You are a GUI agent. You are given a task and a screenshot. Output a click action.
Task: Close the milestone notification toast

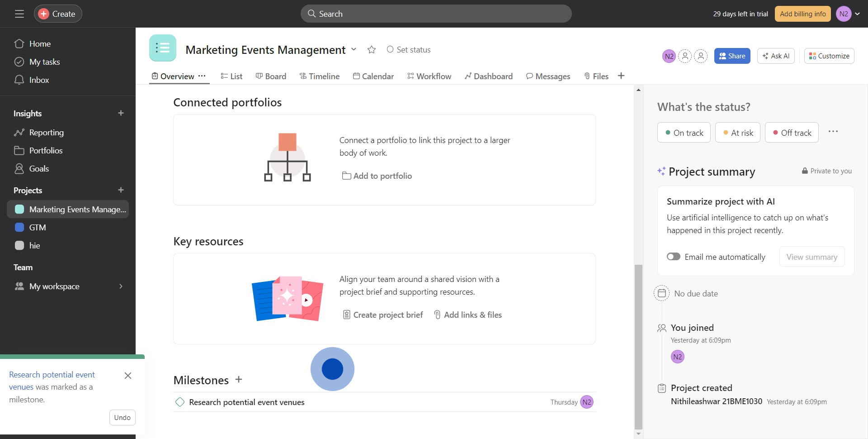click(x=128, y=376)
